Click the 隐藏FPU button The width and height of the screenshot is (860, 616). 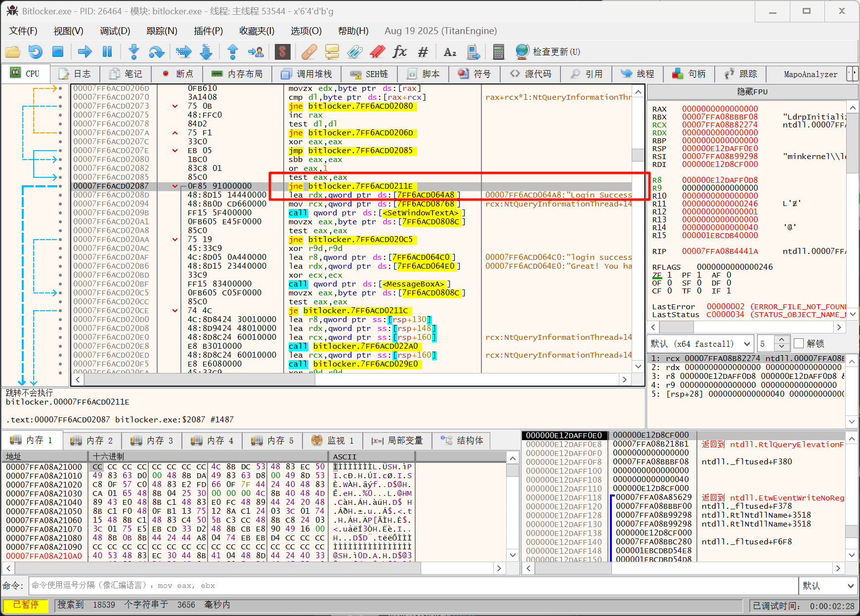[752, 92]
